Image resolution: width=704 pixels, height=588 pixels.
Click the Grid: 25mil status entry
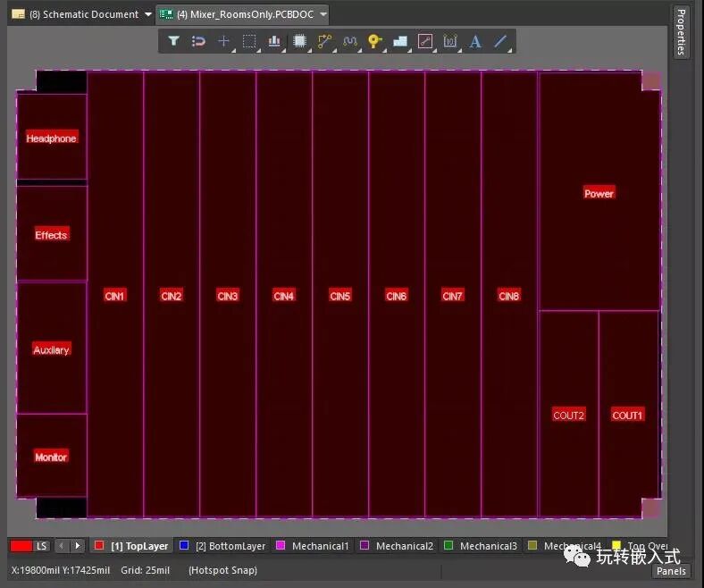(145, 570)
